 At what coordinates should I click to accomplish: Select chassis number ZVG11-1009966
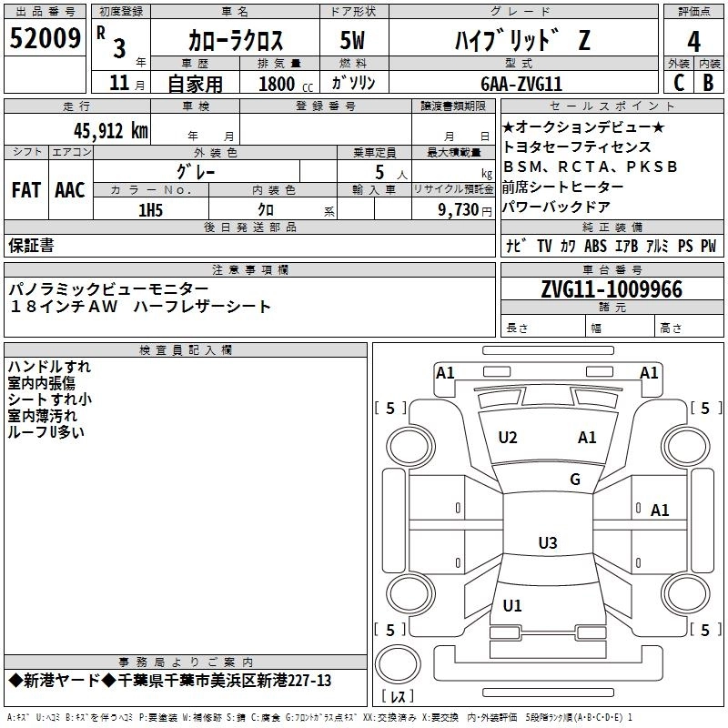tap(612, 288)
